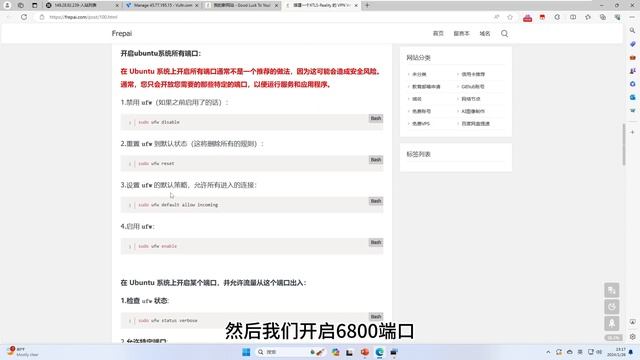Click Bash button on 'sudo ufw enable' block
The width and height of the screenshot is (640, 360).
click(376, 242)
